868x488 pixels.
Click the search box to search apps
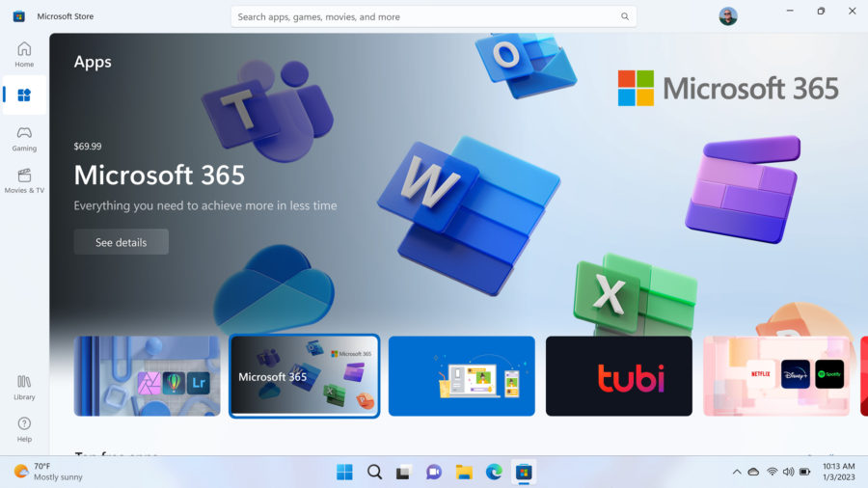(x=433, y=16)
